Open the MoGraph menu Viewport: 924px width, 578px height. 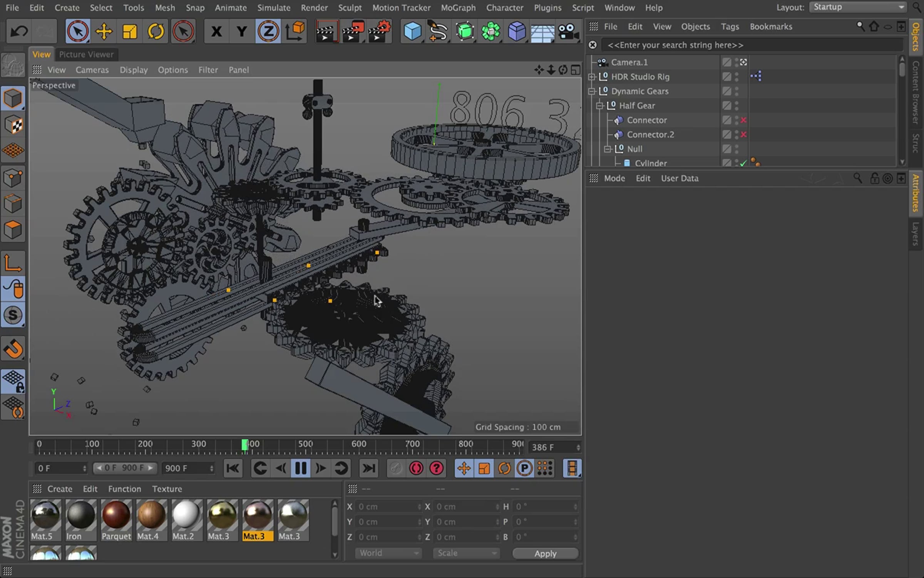[458, 8]
